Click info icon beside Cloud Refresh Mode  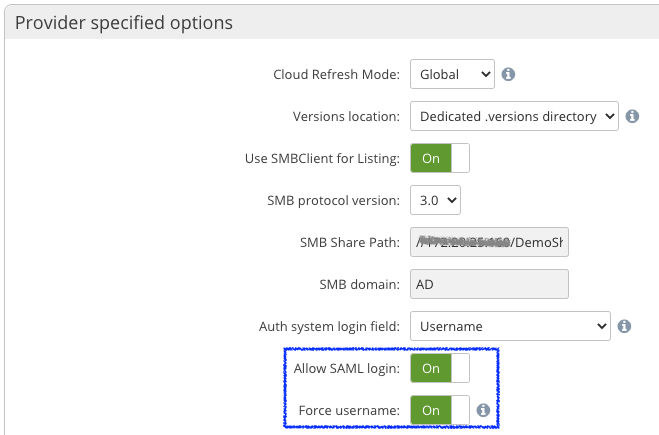point(508,74)
